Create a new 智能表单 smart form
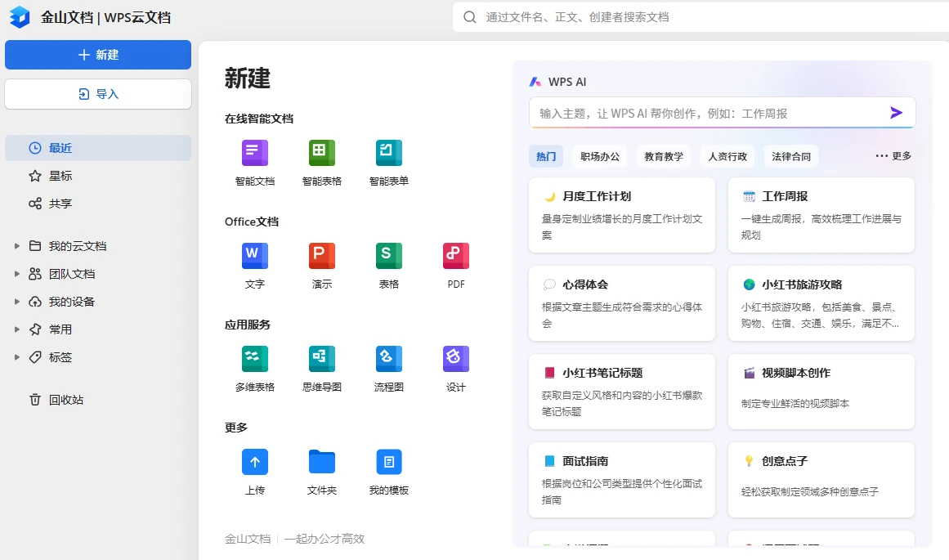 pos(388,154)
